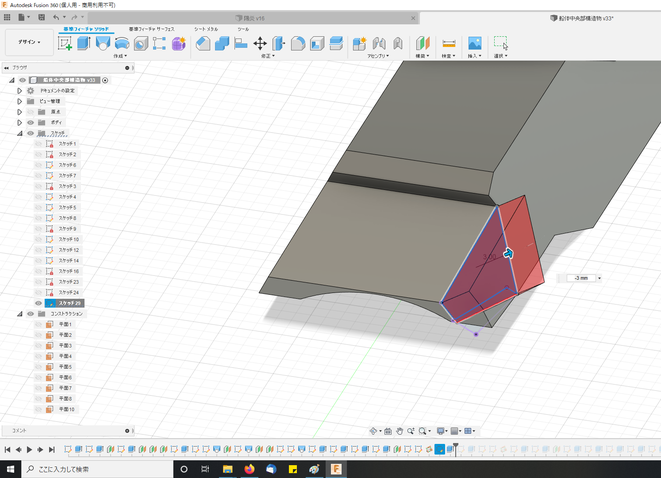Select the Fillet tool icon
661x478 pixels.
coord(298,43)
